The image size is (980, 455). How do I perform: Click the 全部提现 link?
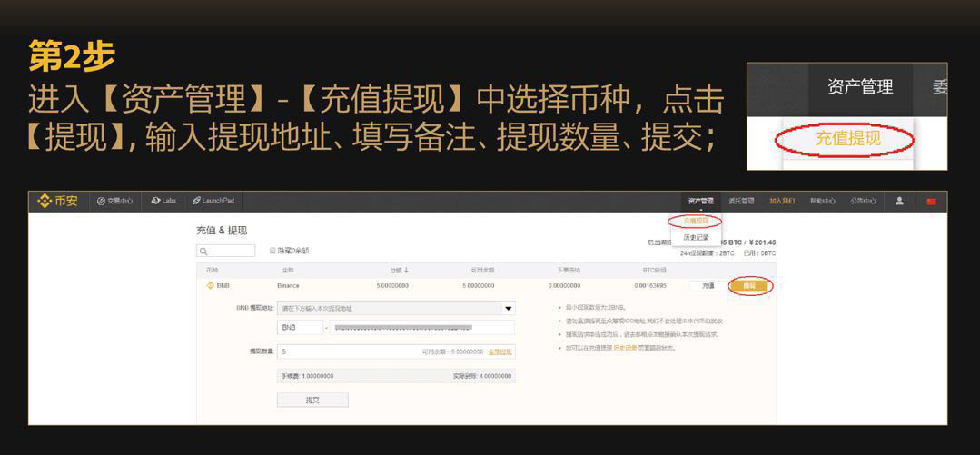(500, 351)
